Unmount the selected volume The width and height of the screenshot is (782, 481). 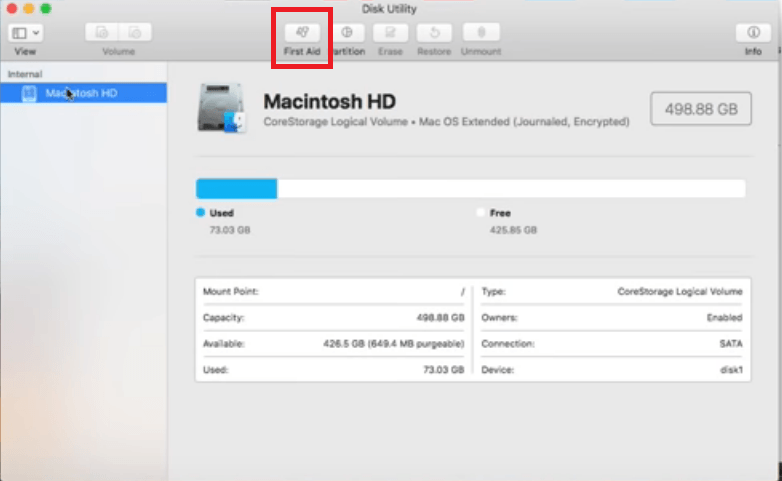click(x=480, y=33)
